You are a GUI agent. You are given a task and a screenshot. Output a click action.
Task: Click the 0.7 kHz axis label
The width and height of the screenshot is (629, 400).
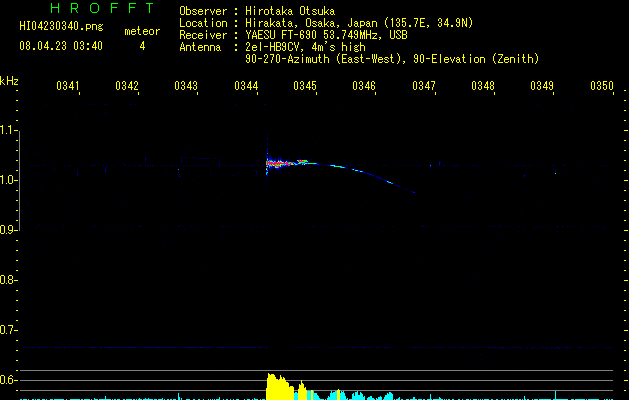click(x=8, y=330)
